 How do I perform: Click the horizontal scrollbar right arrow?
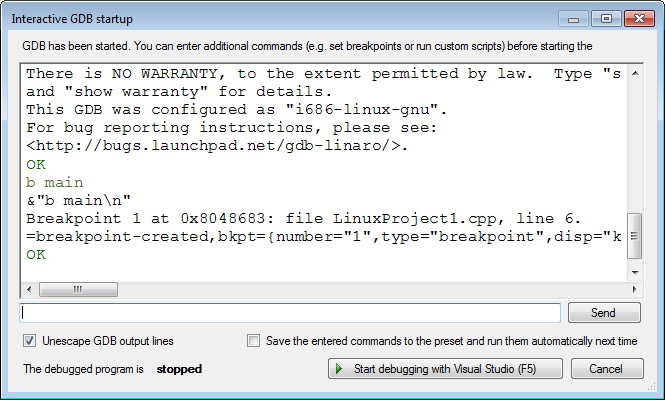(x=634, y=289)
